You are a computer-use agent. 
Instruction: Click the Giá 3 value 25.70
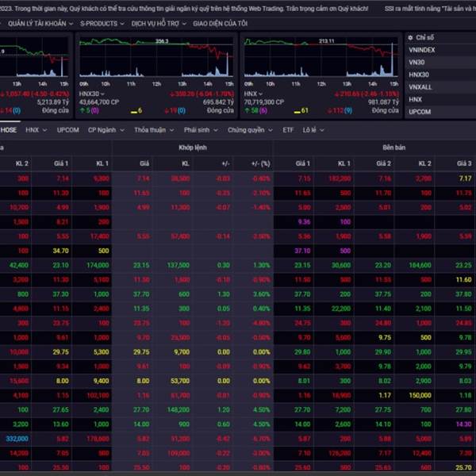[464, 467]
